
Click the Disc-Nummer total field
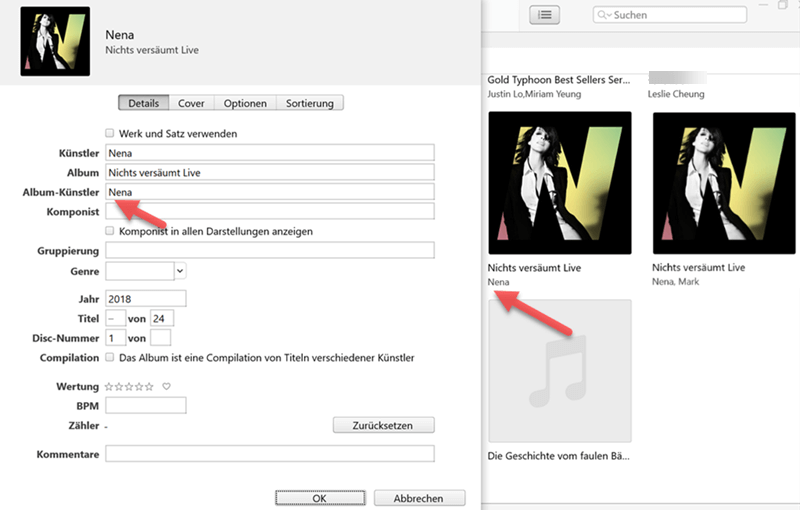click(x=160, y=338)
